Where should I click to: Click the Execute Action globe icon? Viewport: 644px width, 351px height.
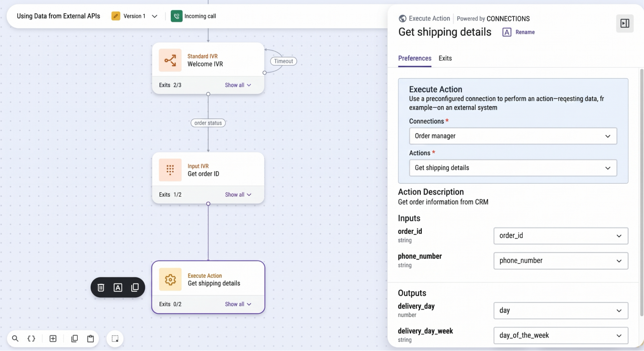point(402,19)
